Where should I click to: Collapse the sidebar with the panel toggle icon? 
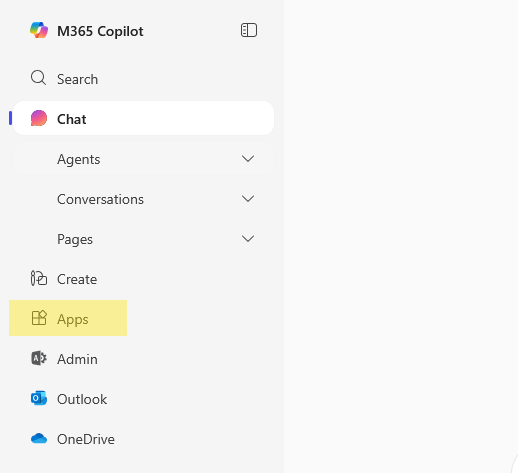[x=249, y=30]
